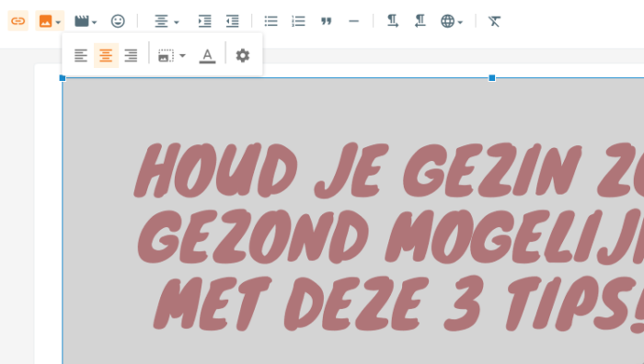The height and width of the screenshot is (364, 644).
Task: Expand the text alignment dropdown arrow
Action: (177, 22)
